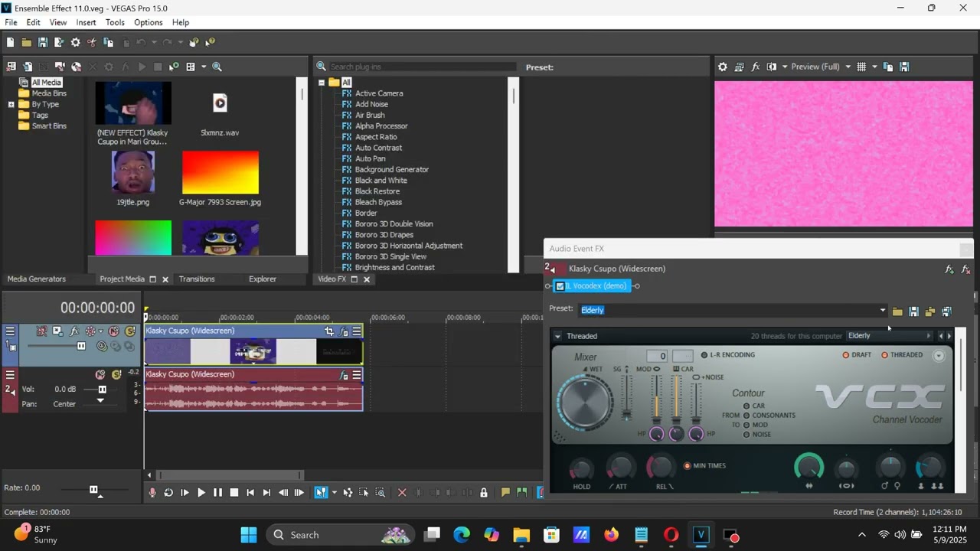The width and height of the screenshot is (980, 551).
Task: Toggle MIN TIMES in Vocodex
Action: (687, 466)
